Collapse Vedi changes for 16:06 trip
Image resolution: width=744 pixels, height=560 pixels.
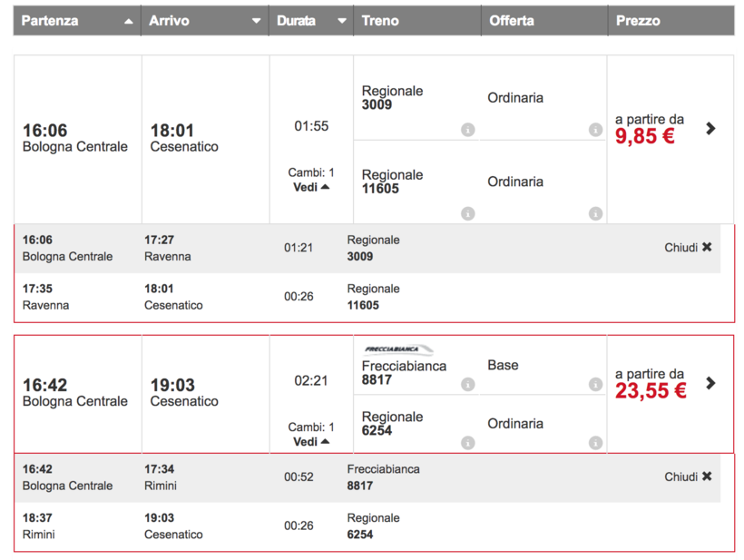[x=311, y=187]
